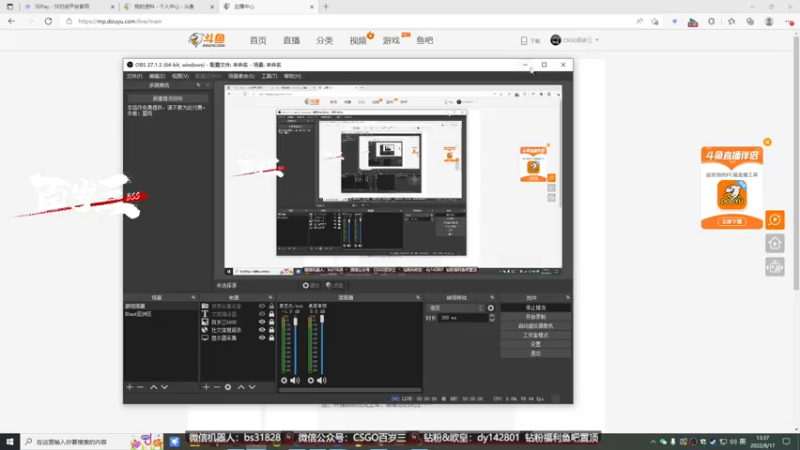
Task: Open the 渐变 transition dropdown
Action: (x=455, y=308)
